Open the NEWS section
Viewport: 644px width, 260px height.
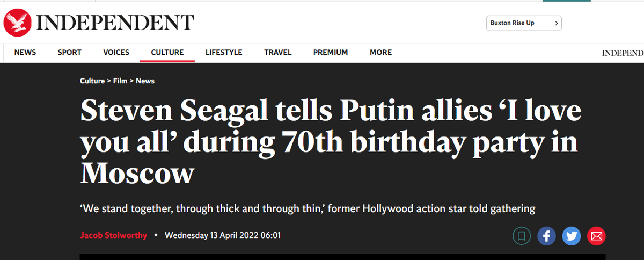tap(25, 52)
